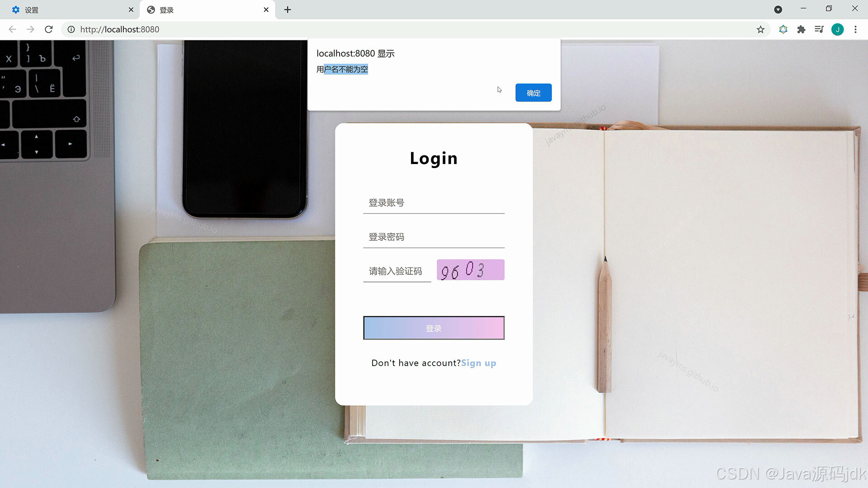Restore down the browser window

(829, 9)
